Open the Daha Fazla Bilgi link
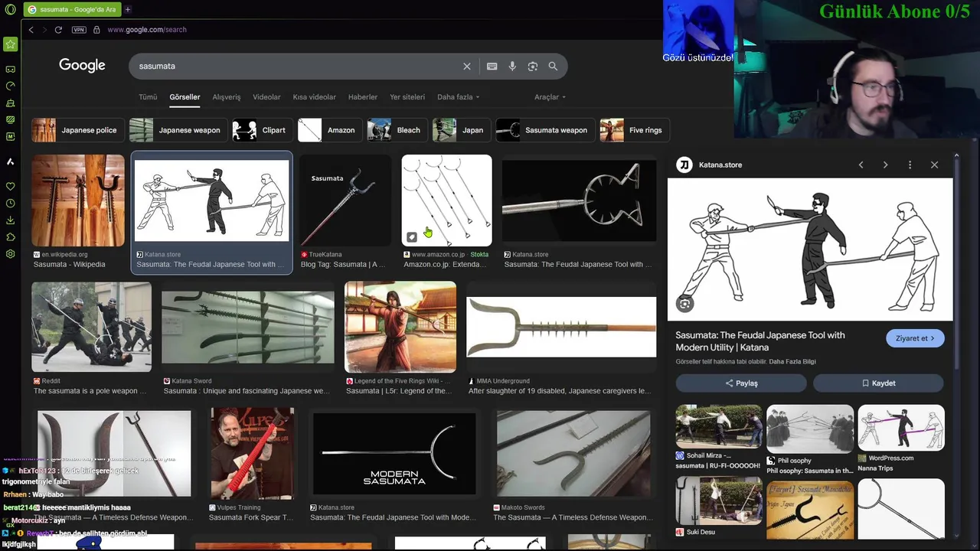980x551 pixels. pyautogui.click(x=792, y=362)
